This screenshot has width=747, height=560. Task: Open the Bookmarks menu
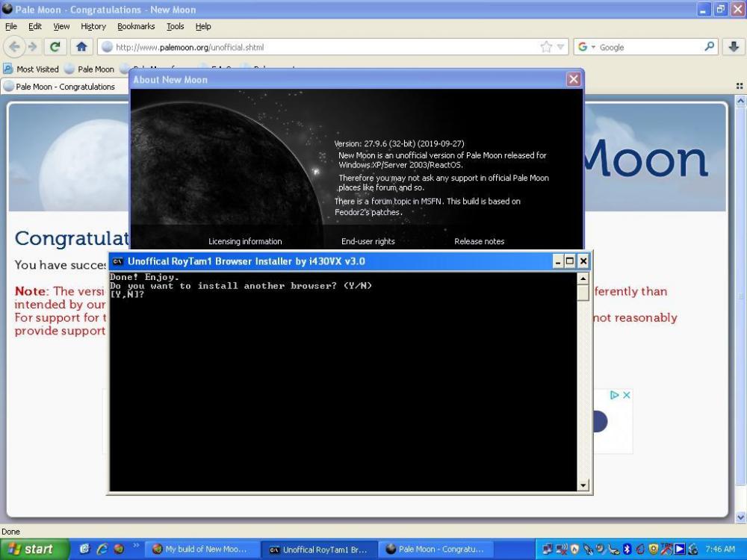135,26
